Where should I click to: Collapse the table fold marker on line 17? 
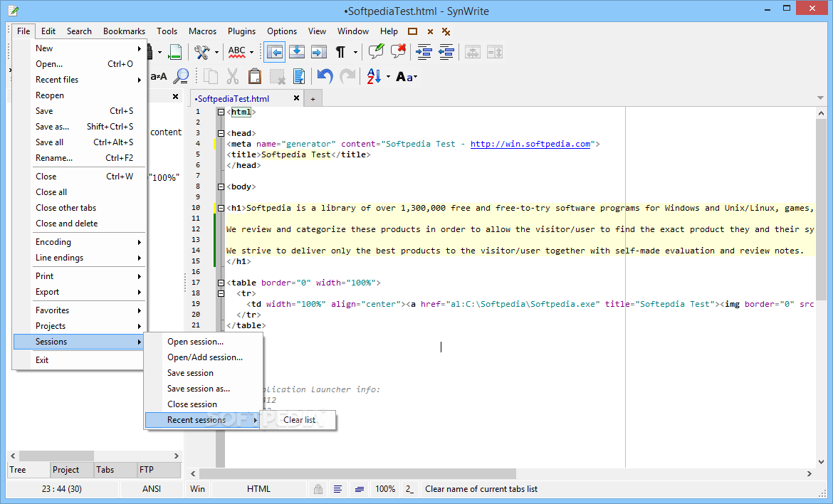pyautogui.click(x=221, y=283)
